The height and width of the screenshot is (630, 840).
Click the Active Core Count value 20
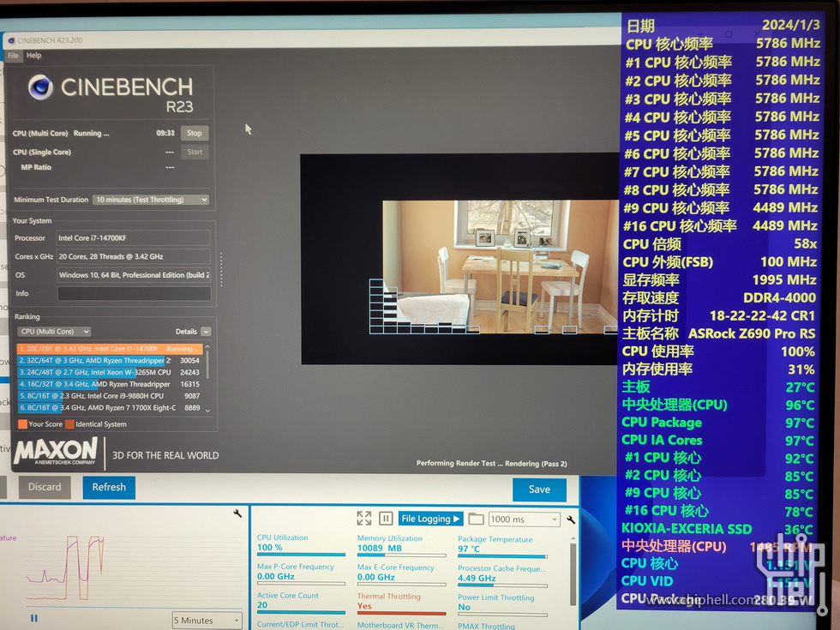click(x=262, y=605)
